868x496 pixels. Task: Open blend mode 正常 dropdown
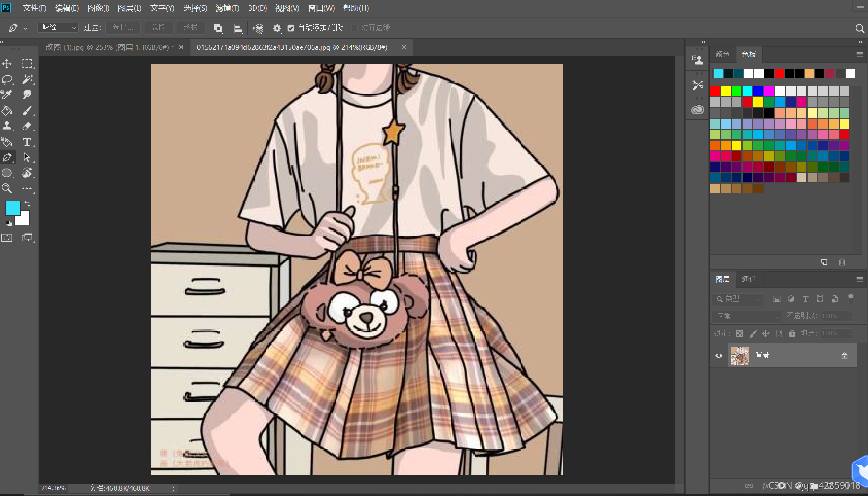747,317
